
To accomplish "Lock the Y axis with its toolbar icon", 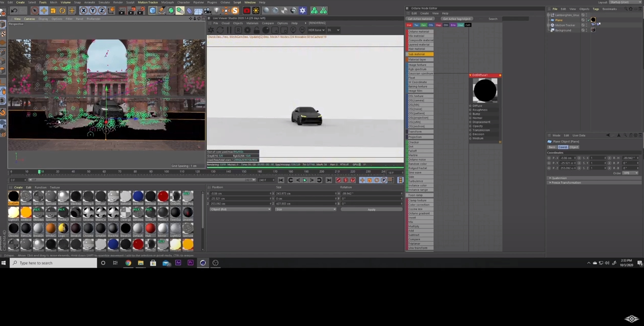I will (92, 11).
